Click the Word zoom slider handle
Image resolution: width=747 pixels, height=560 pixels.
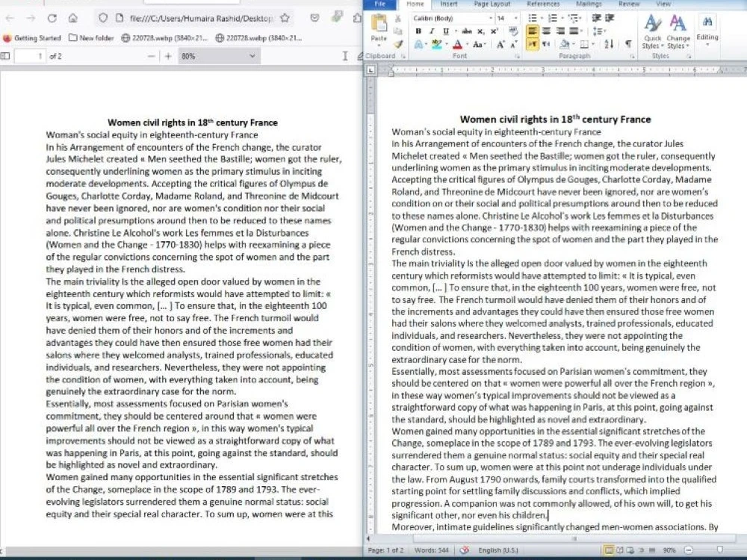pos(719,550)
